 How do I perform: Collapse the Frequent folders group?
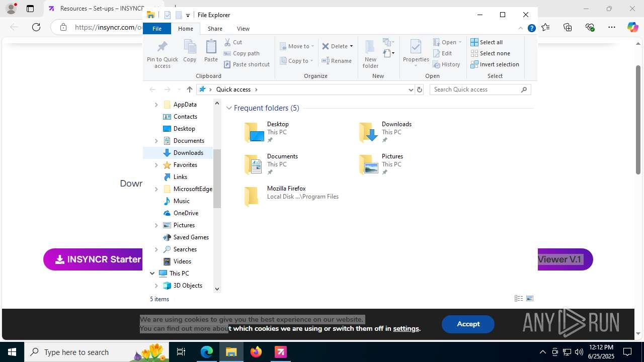tap(229, 108)
